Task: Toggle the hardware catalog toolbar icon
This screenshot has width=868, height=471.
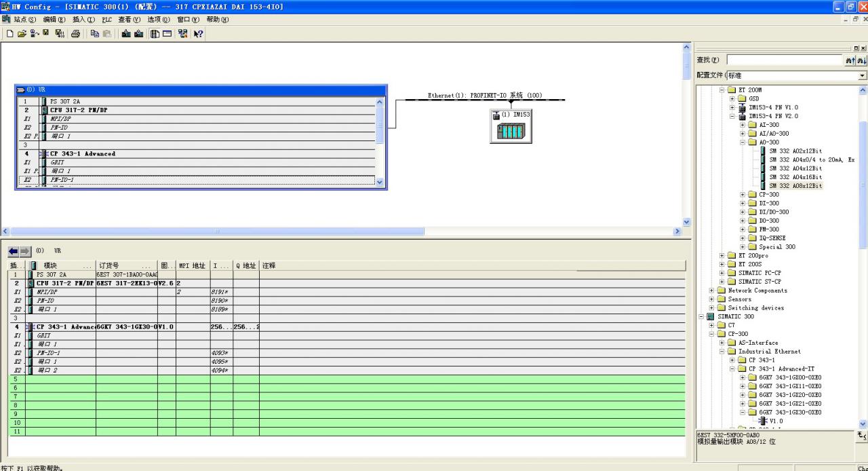Action: point(155,33)
